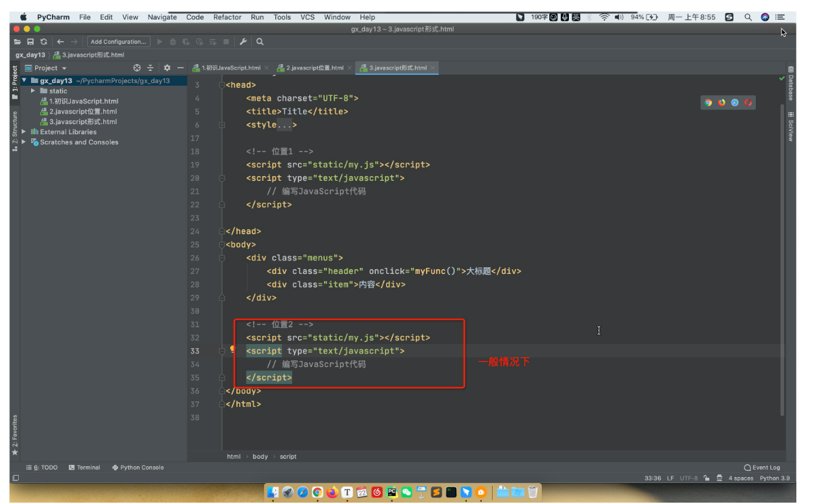Toggle the Python Console tool window
The image size is (822, 504).
[138, 468]
